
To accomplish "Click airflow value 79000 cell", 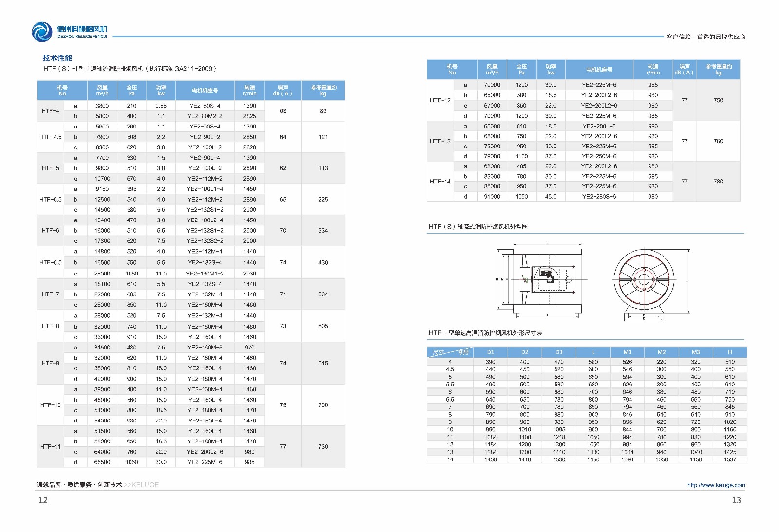I will pos(492,156).
